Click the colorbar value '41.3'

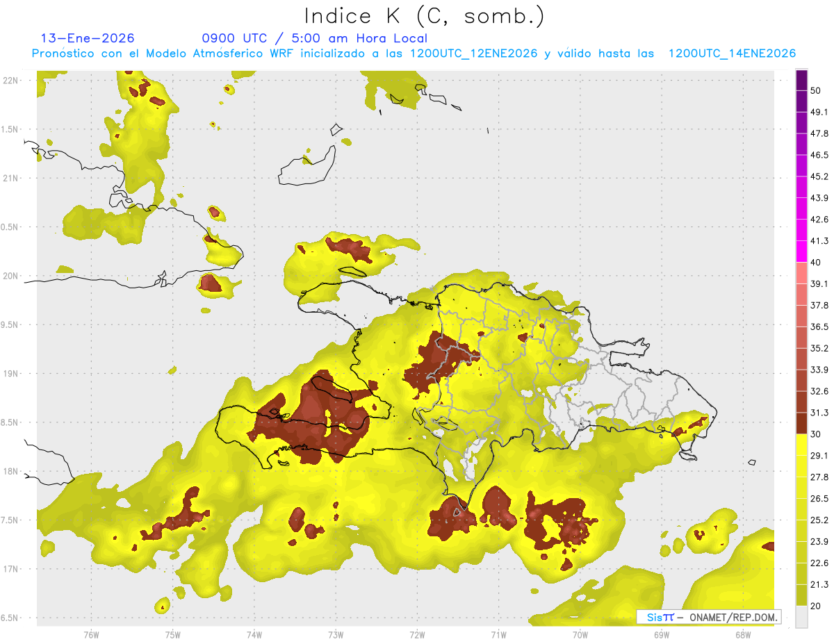click(819, 241)
